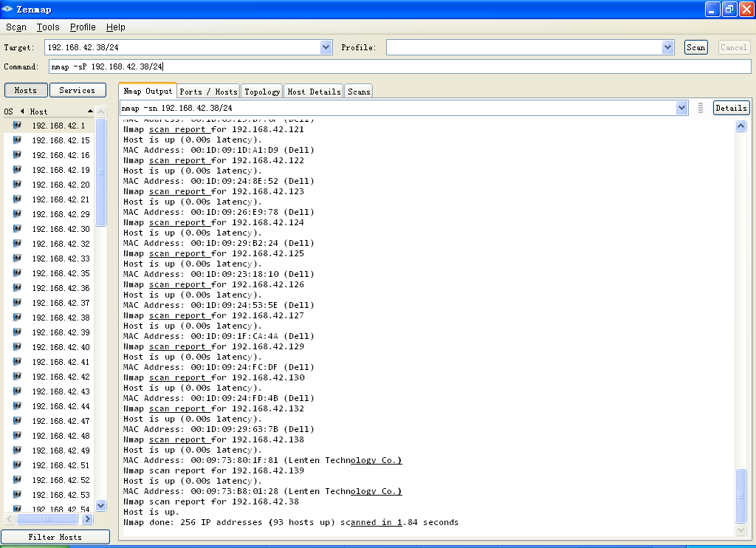756x548 pixels.
Task: Click the OS icon next to 192.168.42.43
Action: 17,391
